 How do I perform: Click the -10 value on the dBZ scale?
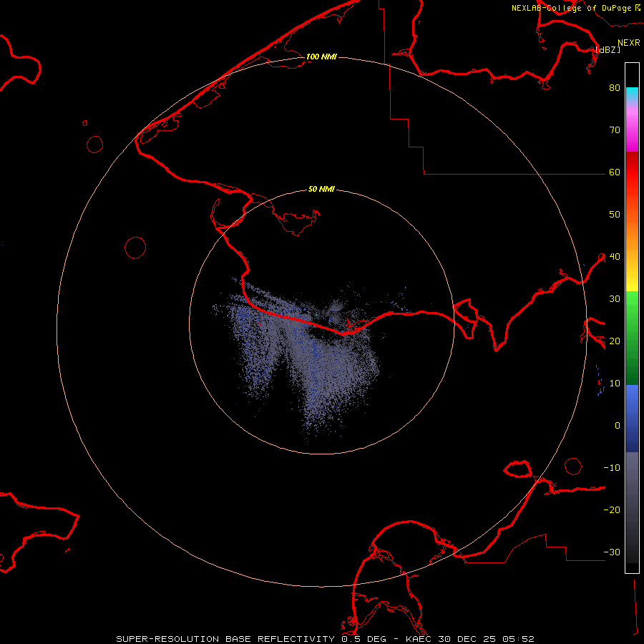(612, 468)
